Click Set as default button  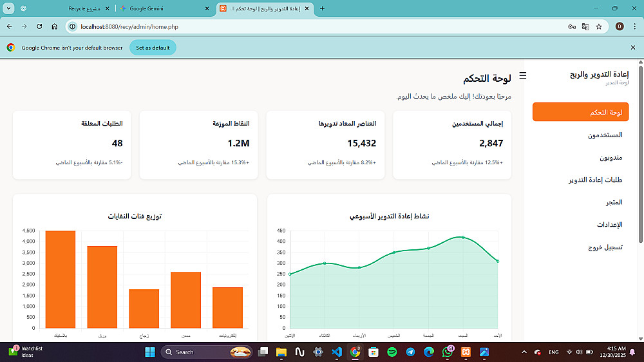[153, 48]
